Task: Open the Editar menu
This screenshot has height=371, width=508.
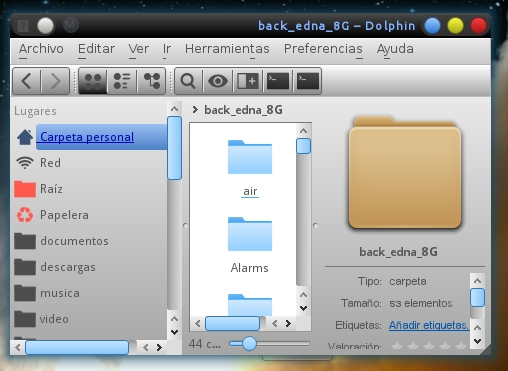Action: click(x=96, y=49)
